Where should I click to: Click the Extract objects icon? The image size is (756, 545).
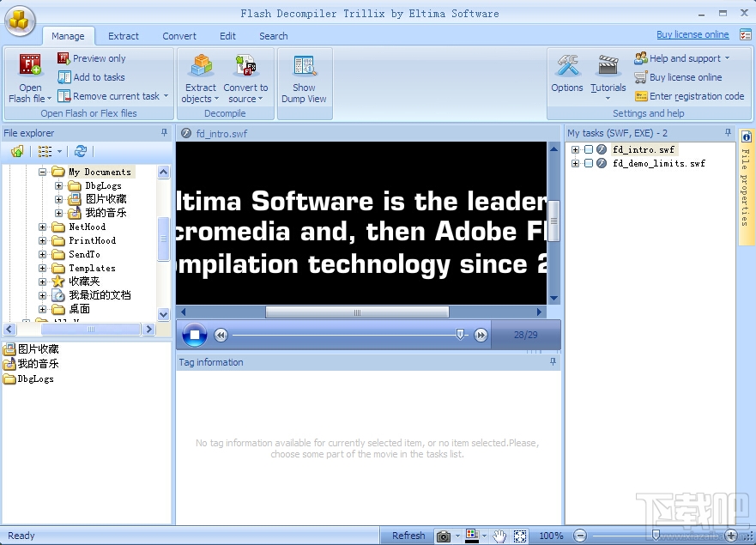tap(201, 65)
